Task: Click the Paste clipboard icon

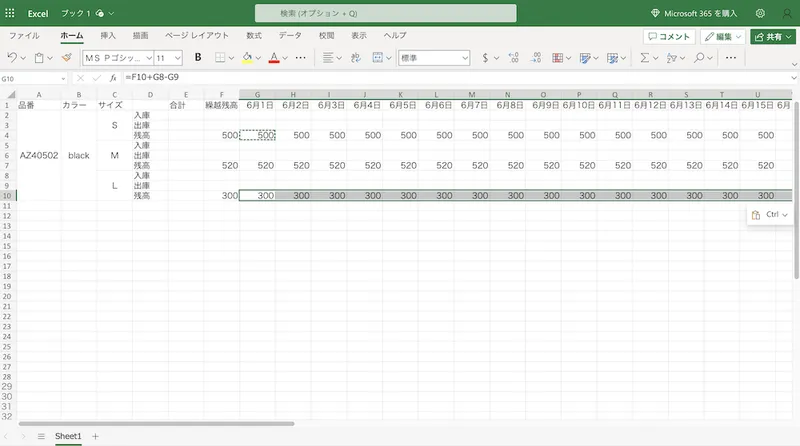Action: [39, 58]
